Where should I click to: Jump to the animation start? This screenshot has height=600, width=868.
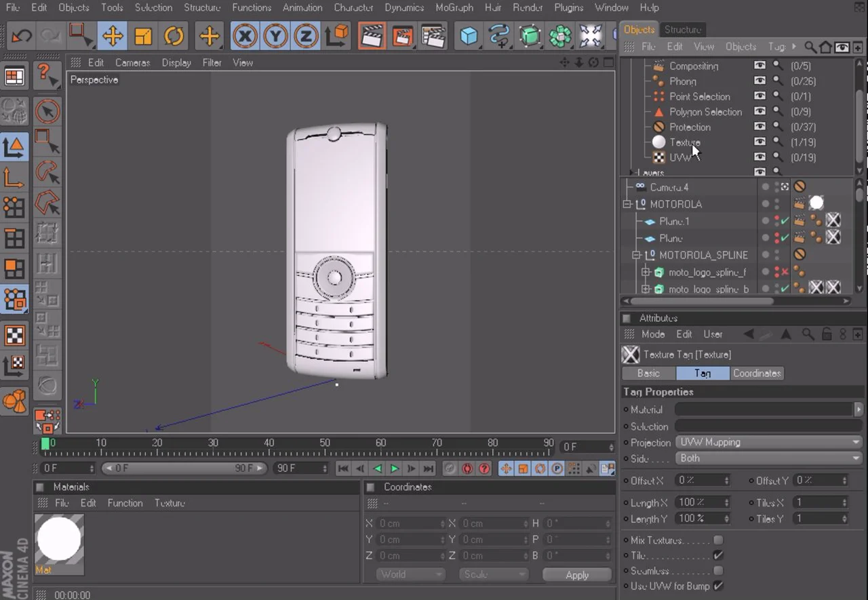[x=344, y=468]
